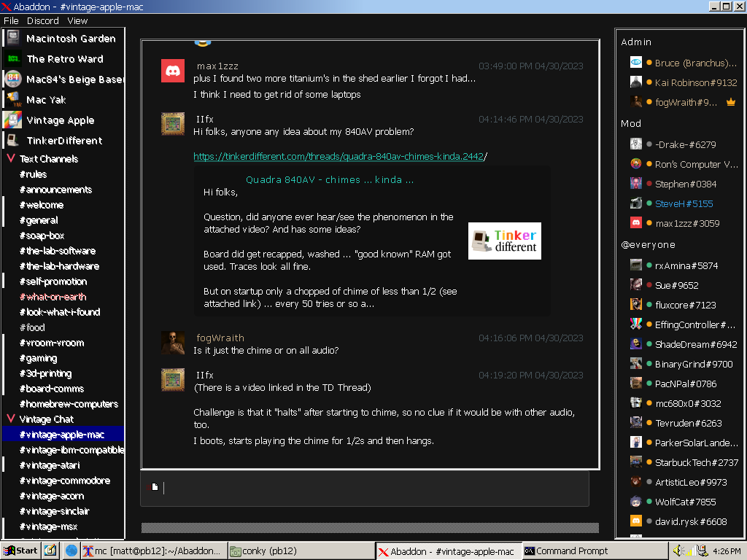Click rxAmina#5874 avatar
Viewport: 747px width, 560px height.
(x=636, y=265)
